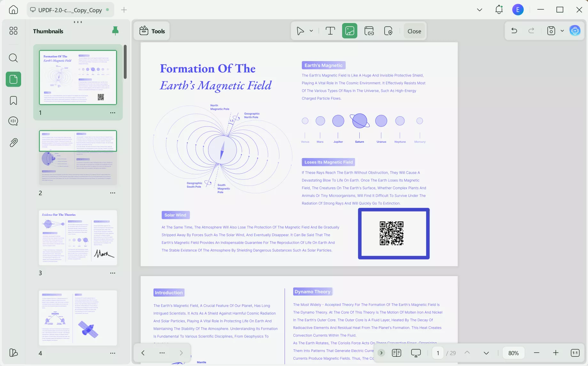Click the Undo arrow
Screen dimensions: 588x366
coord(514,31)
